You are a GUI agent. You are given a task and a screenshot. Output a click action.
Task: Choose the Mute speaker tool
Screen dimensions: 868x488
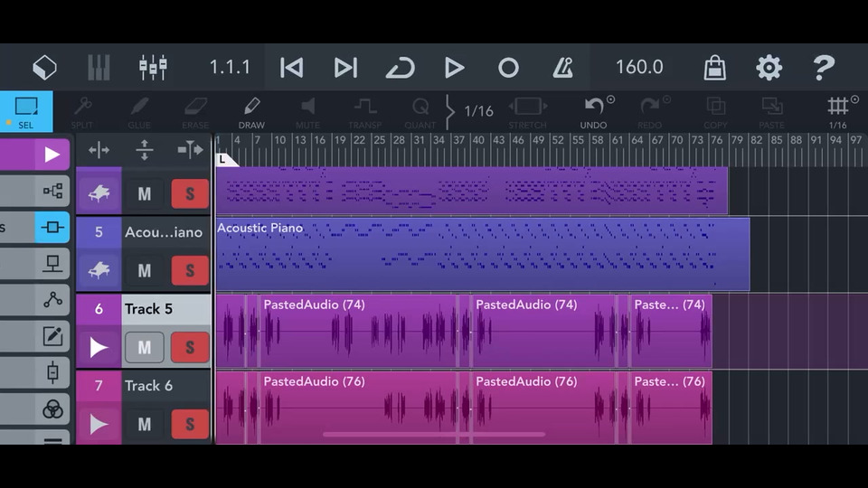(x=307, y=112)
